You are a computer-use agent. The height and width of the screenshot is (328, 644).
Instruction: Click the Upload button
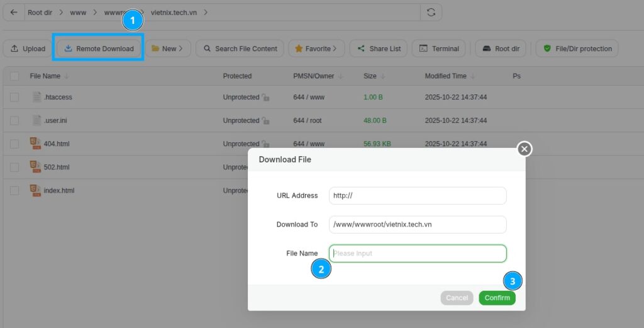tap(28, 48)
